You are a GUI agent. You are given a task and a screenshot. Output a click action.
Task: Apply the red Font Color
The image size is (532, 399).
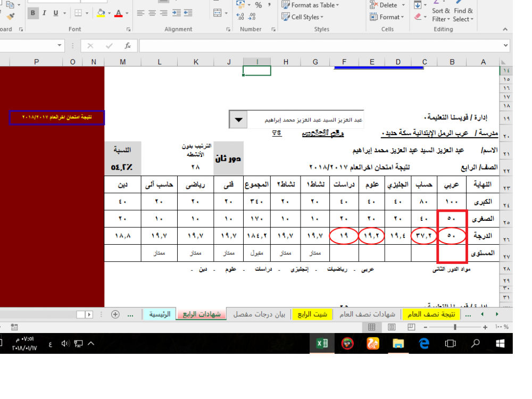119,13
